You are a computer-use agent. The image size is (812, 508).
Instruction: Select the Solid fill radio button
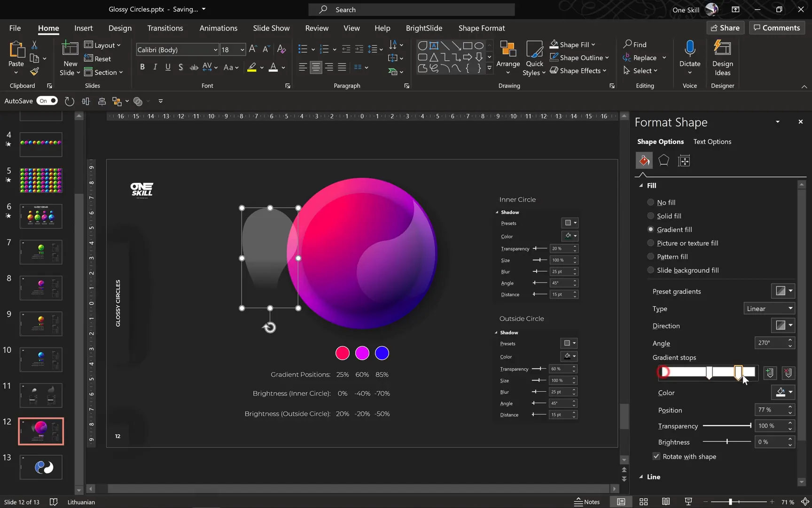[x=651, y=215]
